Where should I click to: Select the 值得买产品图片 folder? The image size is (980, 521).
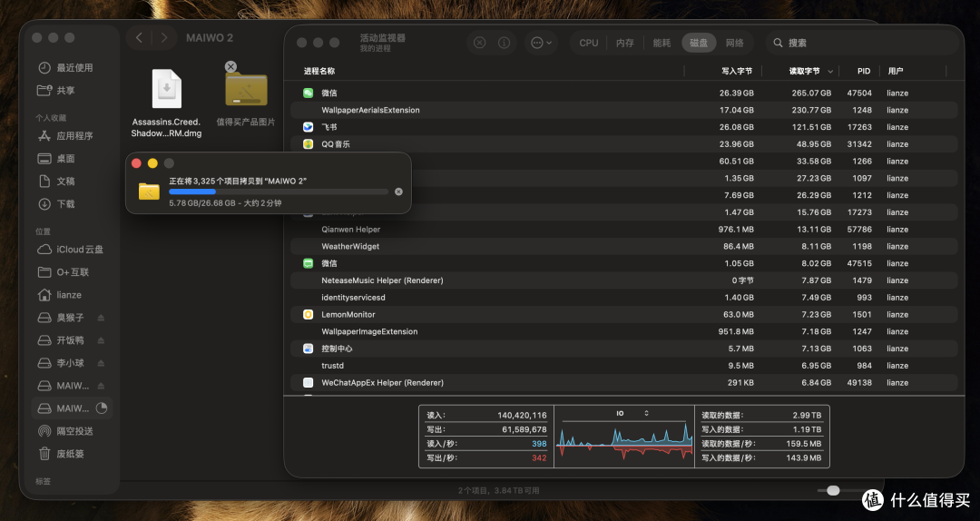[246, 90]
